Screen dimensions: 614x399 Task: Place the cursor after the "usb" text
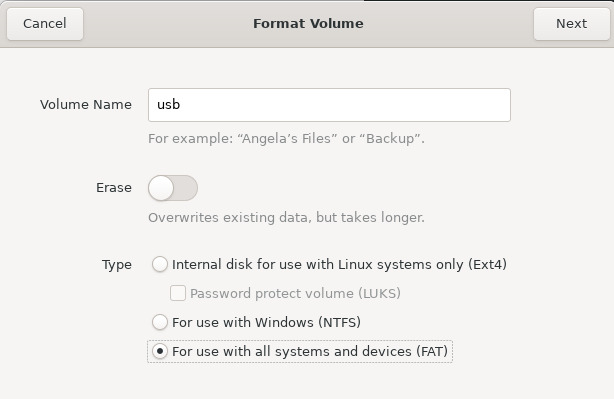coord(181,105)
